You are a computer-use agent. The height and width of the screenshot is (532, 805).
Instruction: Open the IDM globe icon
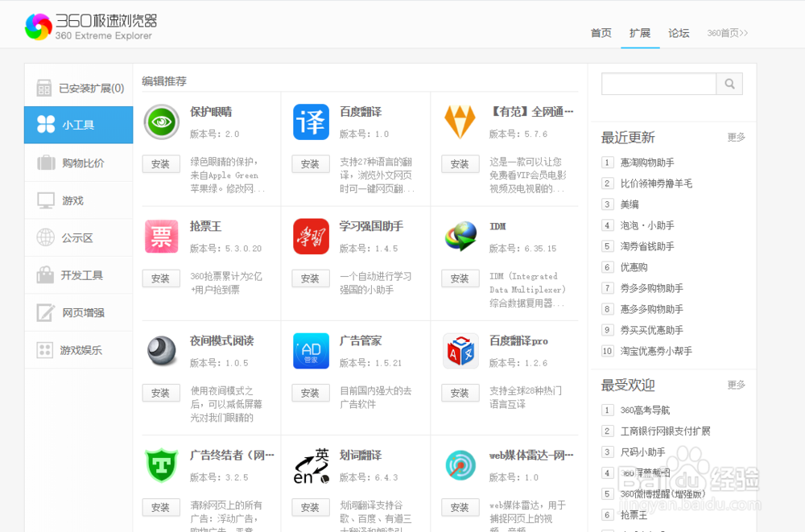pyautogui.click(x=460, y=237)
